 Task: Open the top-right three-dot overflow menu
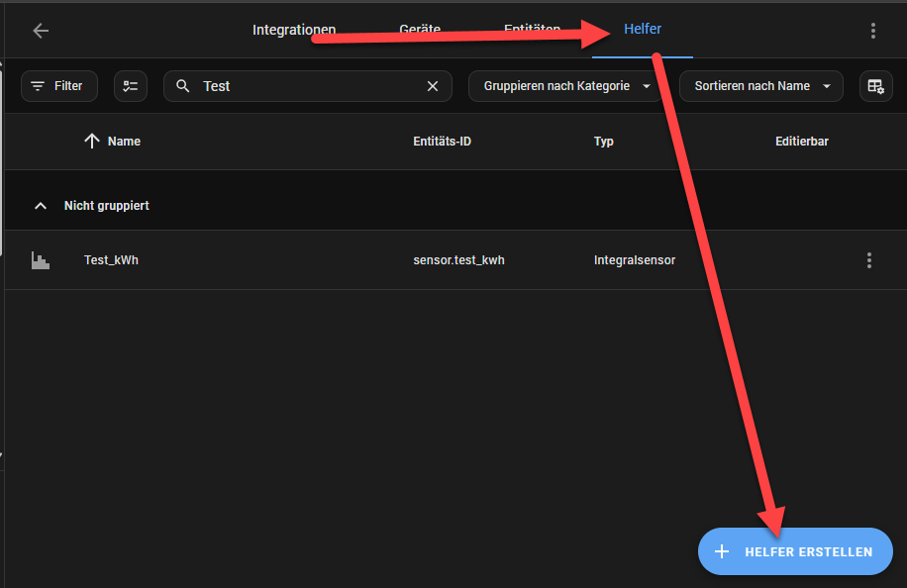(x=872, y=31)
